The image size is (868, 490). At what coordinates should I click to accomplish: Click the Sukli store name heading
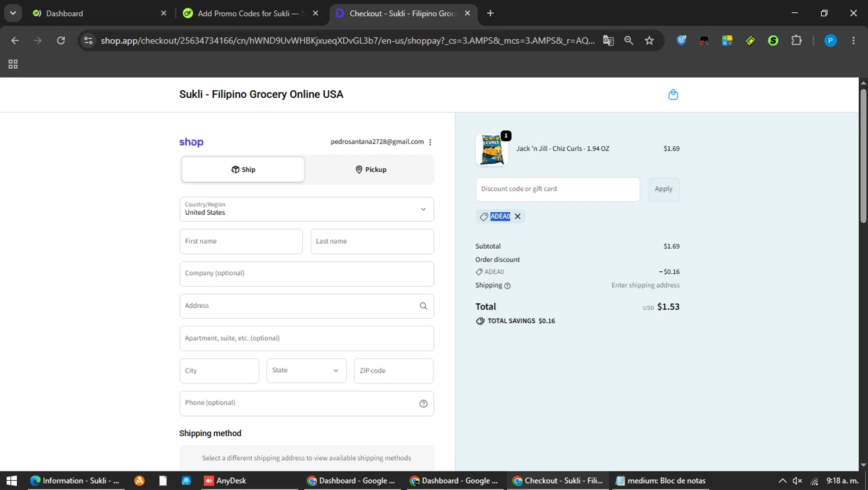tap(261, 94)
